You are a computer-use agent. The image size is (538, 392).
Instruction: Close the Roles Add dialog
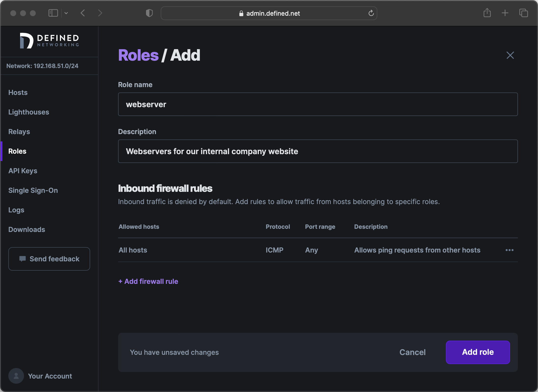point(510,55)
